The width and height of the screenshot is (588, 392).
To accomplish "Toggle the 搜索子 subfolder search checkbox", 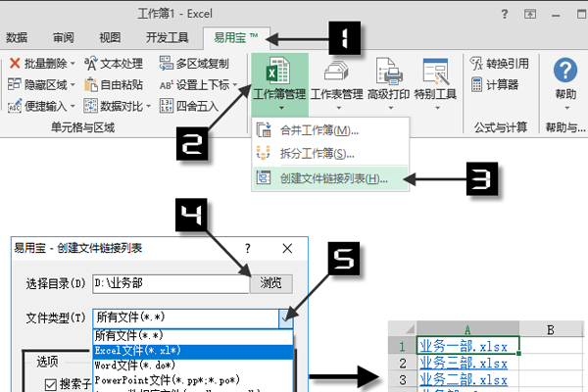I will [x=51, y=384].
